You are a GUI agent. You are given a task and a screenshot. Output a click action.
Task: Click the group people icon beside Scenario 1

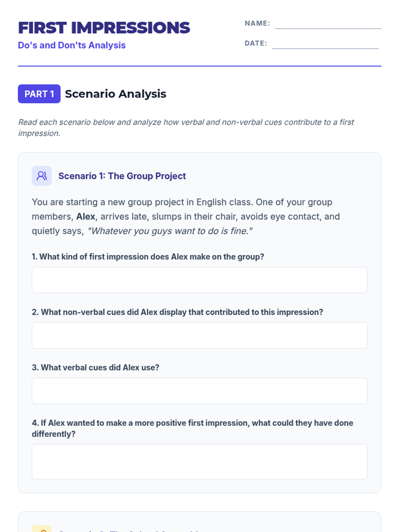click(42, 176)
